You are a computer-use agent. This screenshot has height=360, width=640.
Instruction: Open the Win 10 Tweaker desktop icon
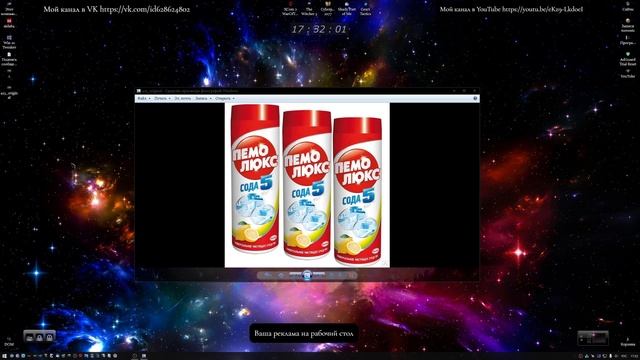[9, 42]
